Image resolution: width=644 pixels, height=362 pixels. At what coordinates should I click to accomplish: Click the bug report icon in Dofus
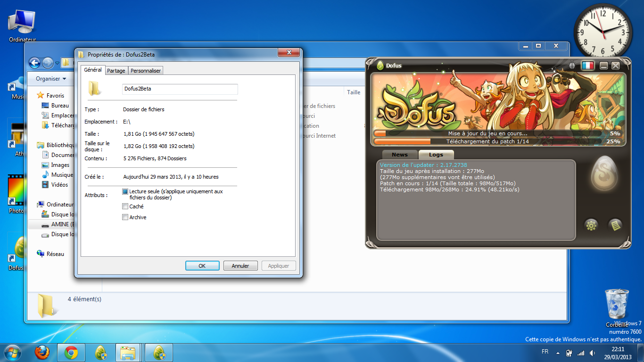click(572, 66)
